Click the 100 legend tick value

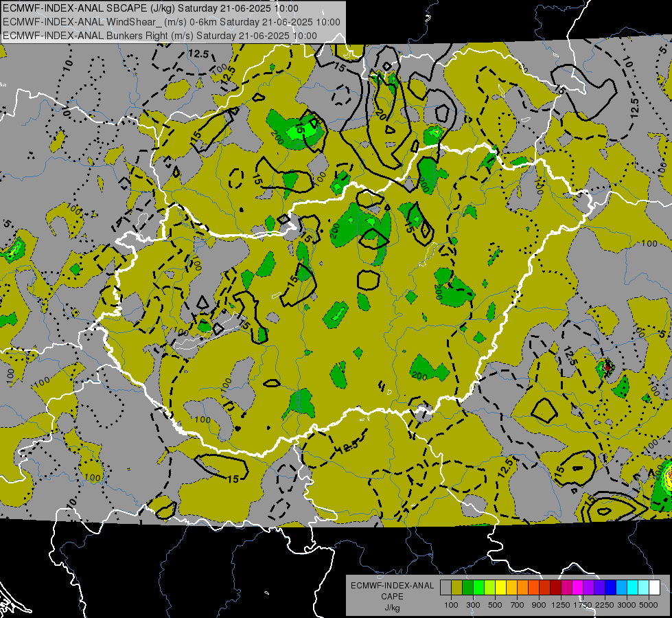pyautogui.click(x=451, y=605)
